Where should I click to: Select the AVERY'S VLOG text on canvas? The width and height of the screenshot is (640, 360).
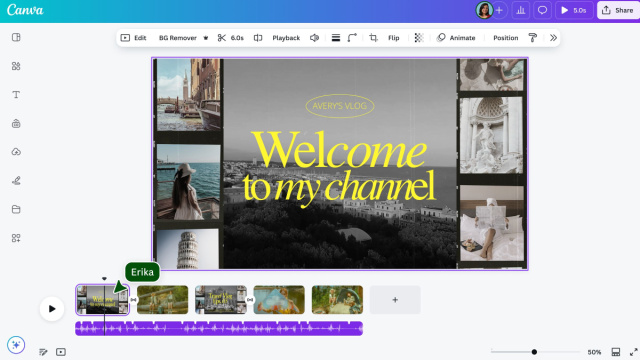coord(340,106)
